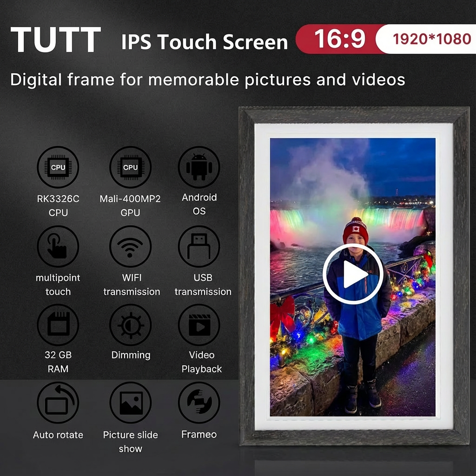
Task: Toggle the Picture slide show mode
Action: (131, 403)
